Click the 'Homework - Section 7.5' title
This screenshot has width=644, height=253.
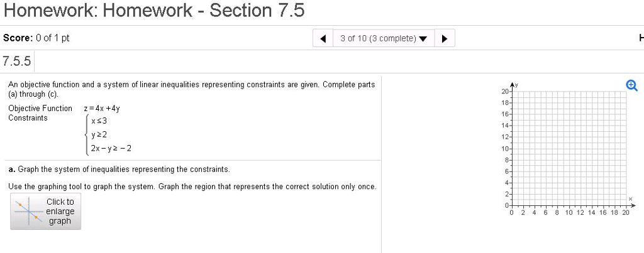[x=154, y=11]
